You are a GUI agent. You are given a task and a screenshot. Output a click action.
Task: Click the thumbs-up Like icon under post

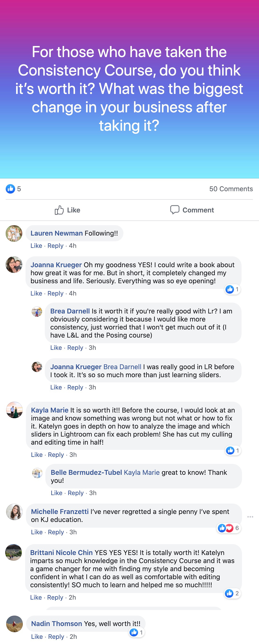(x=59, y=210)
